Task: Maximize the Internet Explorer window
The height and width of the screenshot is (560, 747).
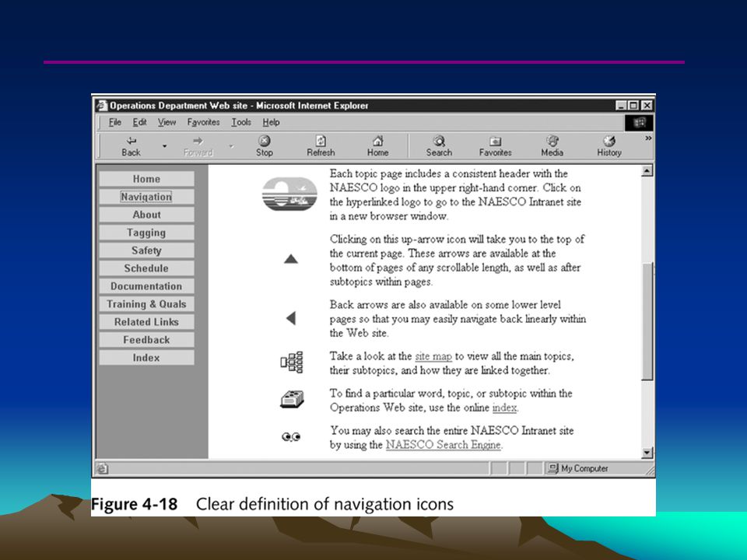Action: tap(633, 106)
